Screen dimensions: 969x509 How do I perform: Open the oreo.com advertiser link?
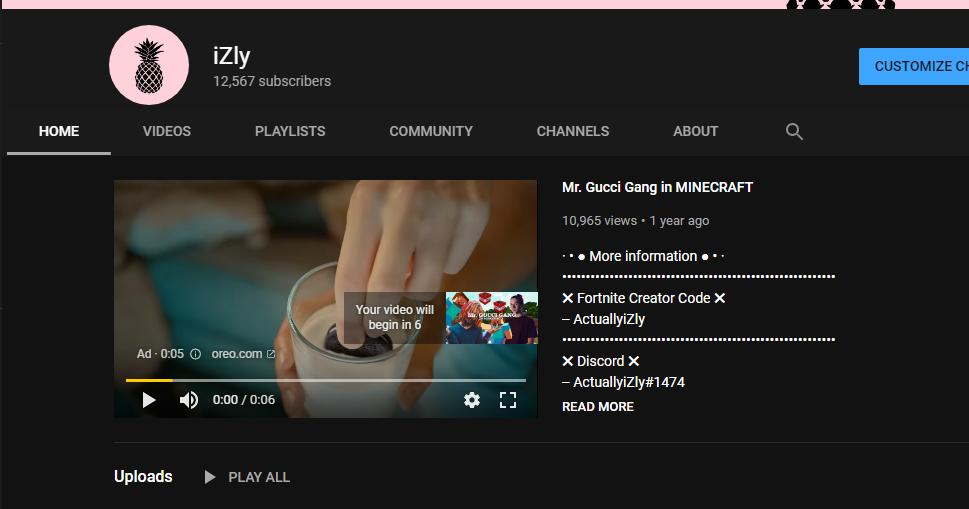(243, 354)
